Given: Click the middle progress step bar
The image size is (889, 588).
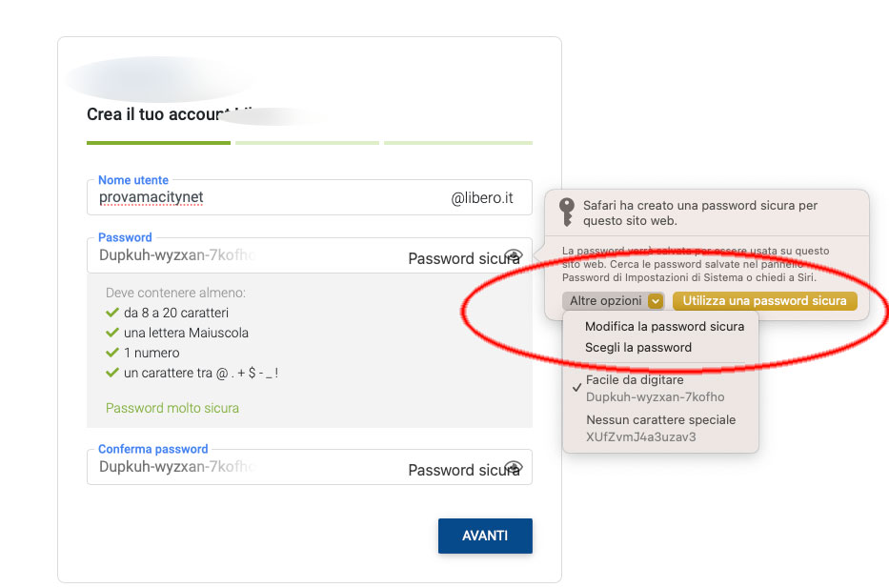Looking at the screenshot, I should 307,143.
